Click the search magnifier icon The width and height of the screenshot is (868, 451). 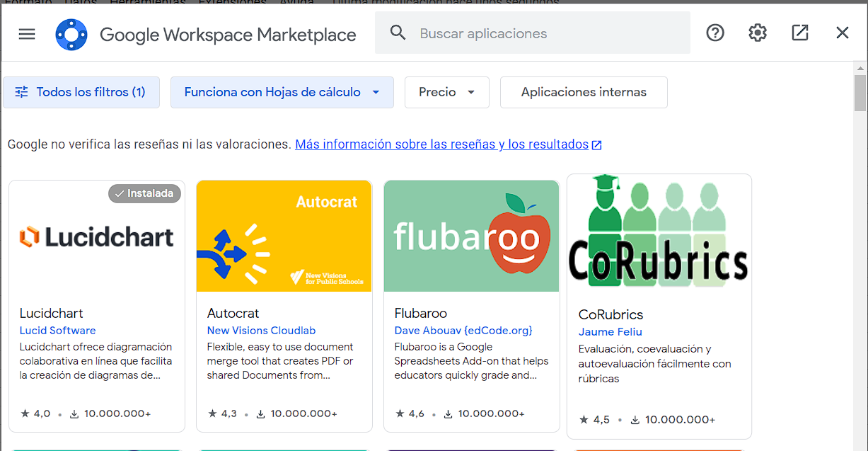coord(398,33)
